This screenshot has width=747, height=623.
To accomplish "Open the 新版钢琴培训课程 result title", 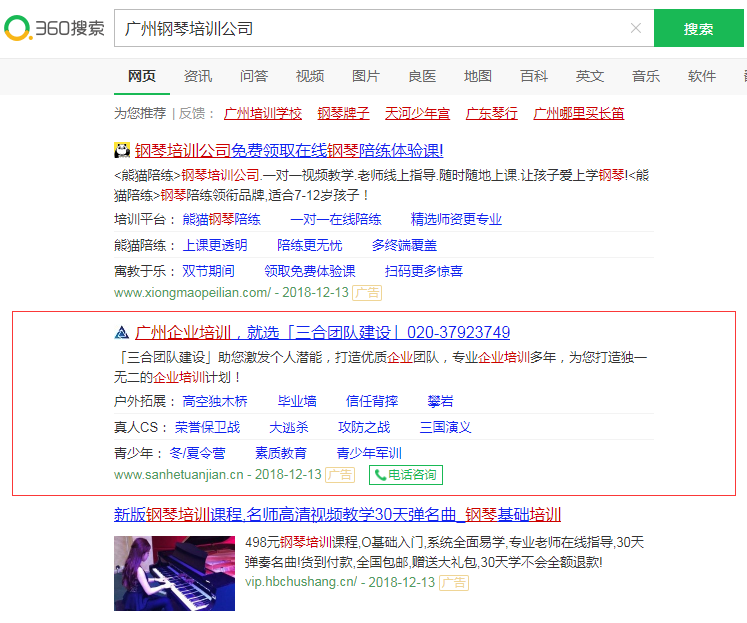I will tap(337, 514).
